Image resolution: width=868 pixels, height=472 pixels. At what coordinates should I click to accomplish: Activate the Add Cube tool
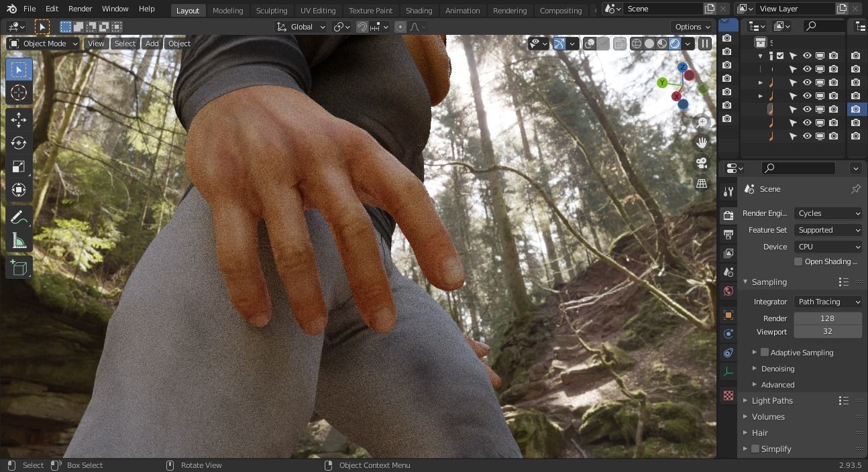tap(19, 268)
